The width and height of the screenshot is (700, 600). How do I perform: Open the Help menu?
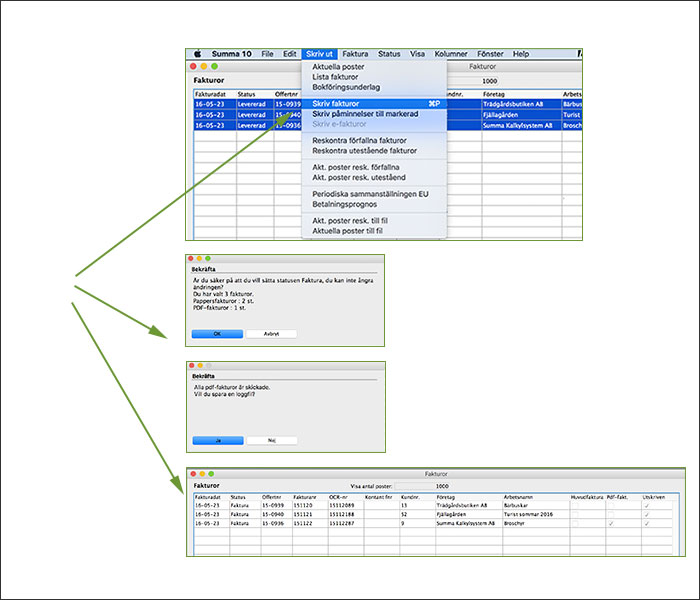(521, 54)
